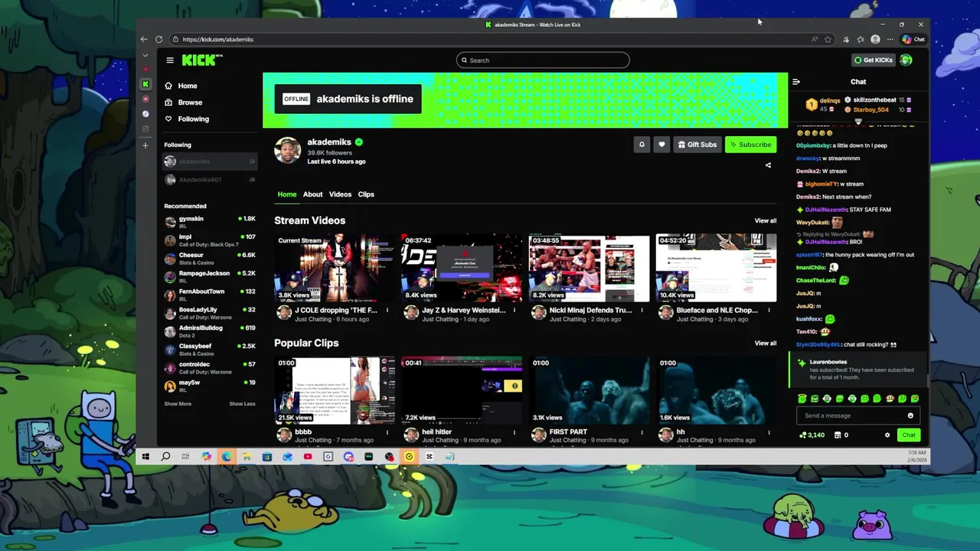Image resolution: width=980 pixels, height=551 pixels.
Task: Open AdmiralBulldog recommended channel
Action: (x=210, y=331)
